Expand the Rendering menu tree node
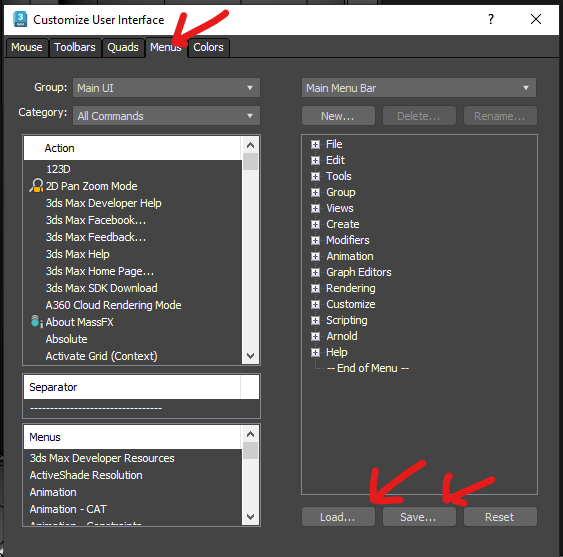This screenshot has height=557, width=563. (x=315, y=288)
